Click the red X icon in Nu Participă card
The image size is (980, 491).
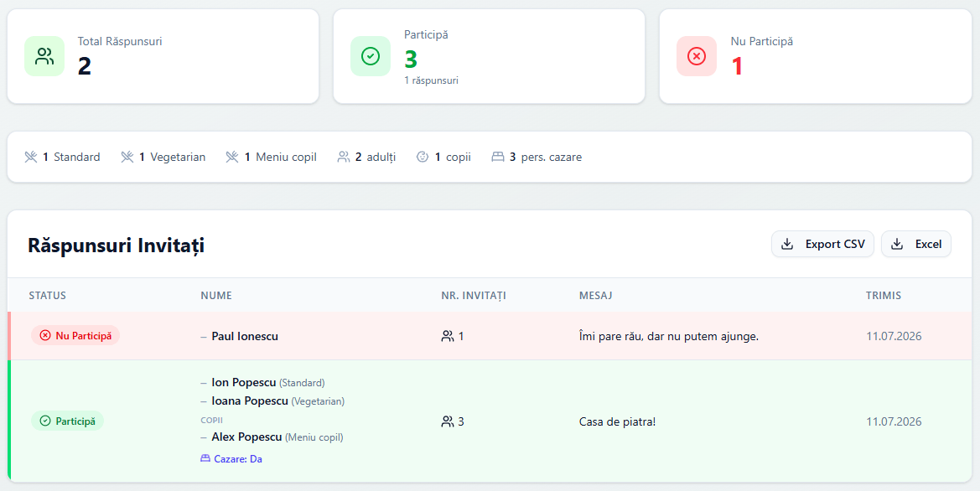[x=697, y=56]
